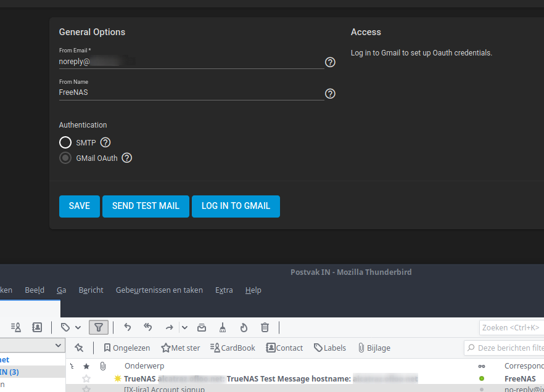Star the TrueNAS Test Message email
The width and height of the screenshot is (544, 392).
pos(86,378)
